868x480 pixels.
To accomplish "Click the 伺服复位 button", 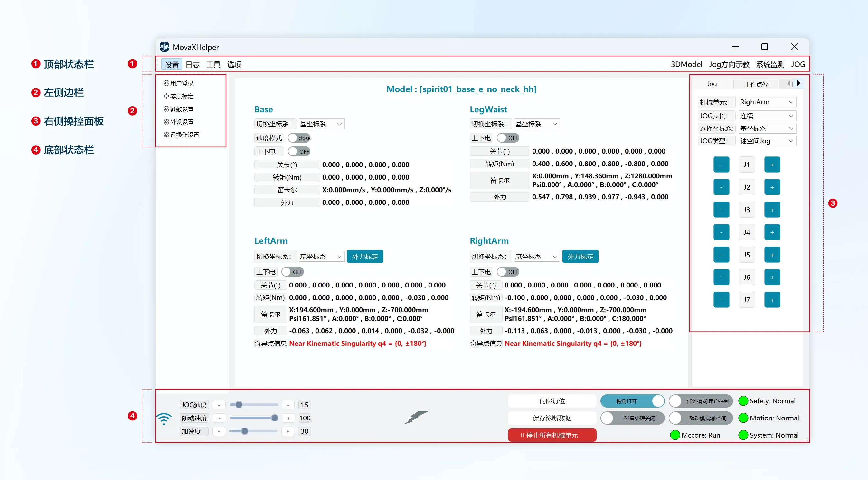I will click(x=552, y=401).
